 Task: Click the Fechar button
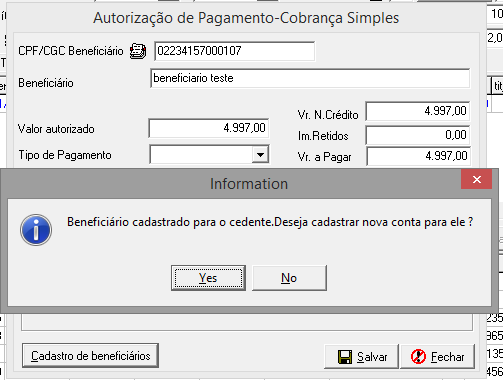437,357
